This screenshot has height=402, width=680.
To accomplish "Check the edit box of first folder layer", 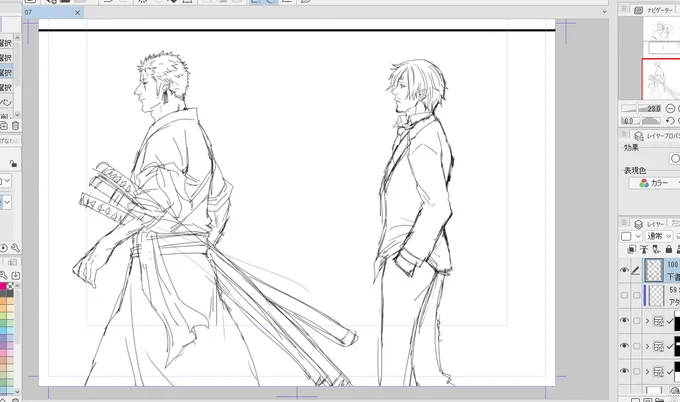I will (x=636, y=321).
